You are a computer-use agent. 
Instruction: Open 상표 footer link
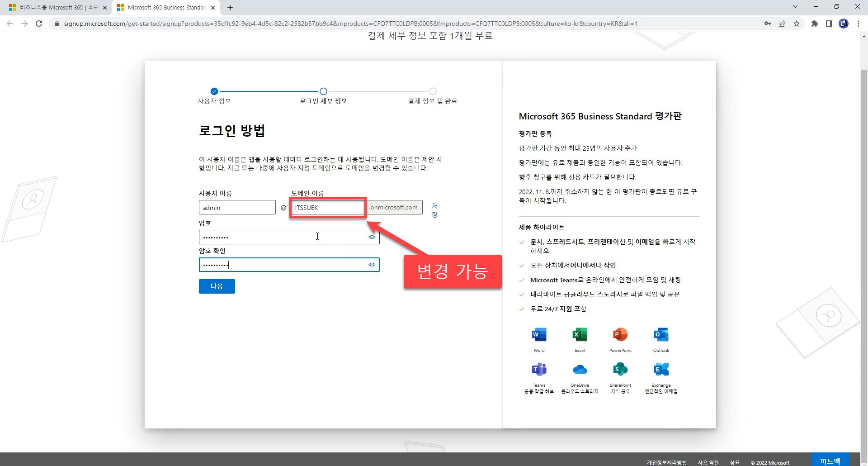tap(735, 462)
